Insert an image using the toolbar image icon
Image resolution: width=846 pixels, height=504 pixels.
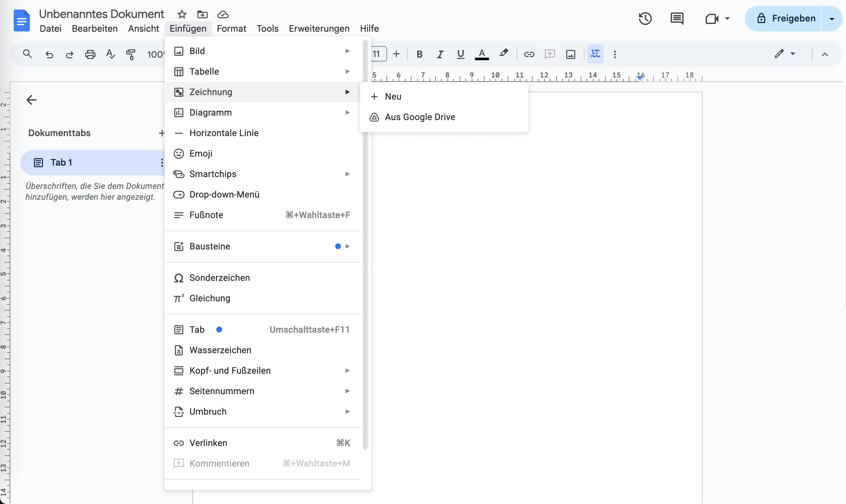(571, 54)
